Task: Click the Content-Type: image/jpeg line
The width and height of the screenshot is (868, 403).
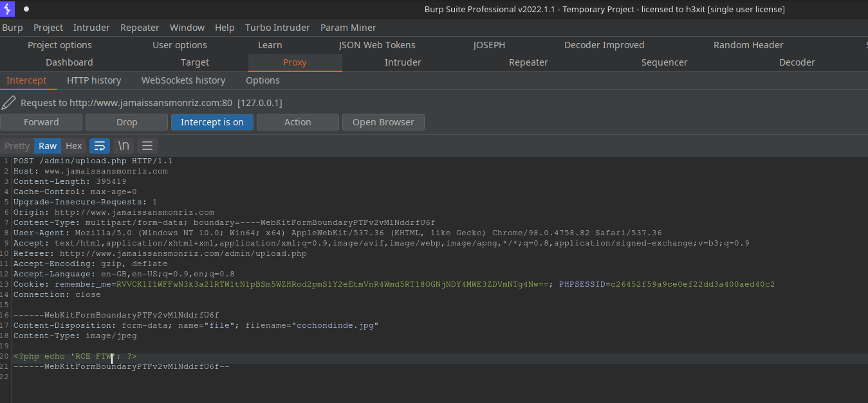Action: (x=75, y=336)
